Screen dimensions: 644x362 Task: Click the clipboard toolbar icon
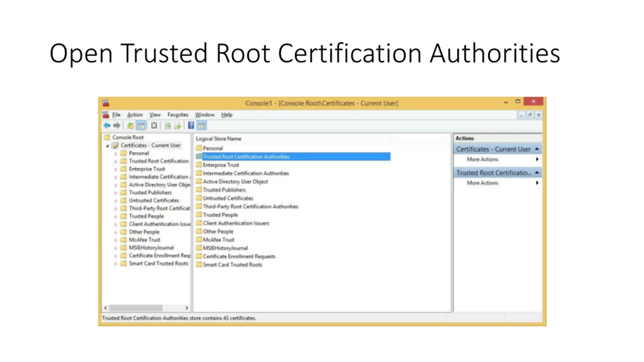[154, 125]
